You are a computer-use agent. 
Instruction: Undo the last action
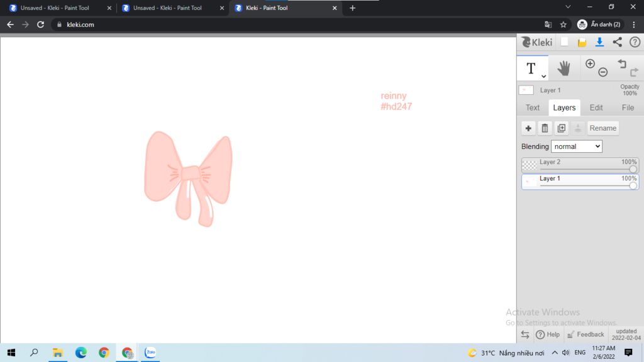[622, 63]
